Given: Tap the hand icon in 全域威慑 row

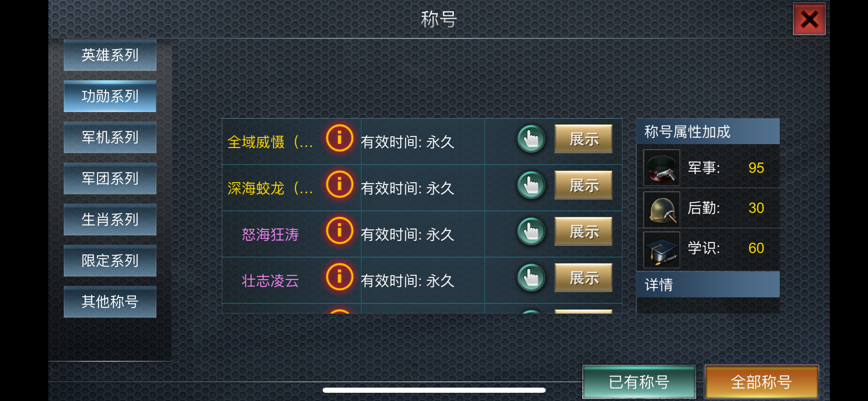Looking at the screenshot, I should tap(531, 139).
